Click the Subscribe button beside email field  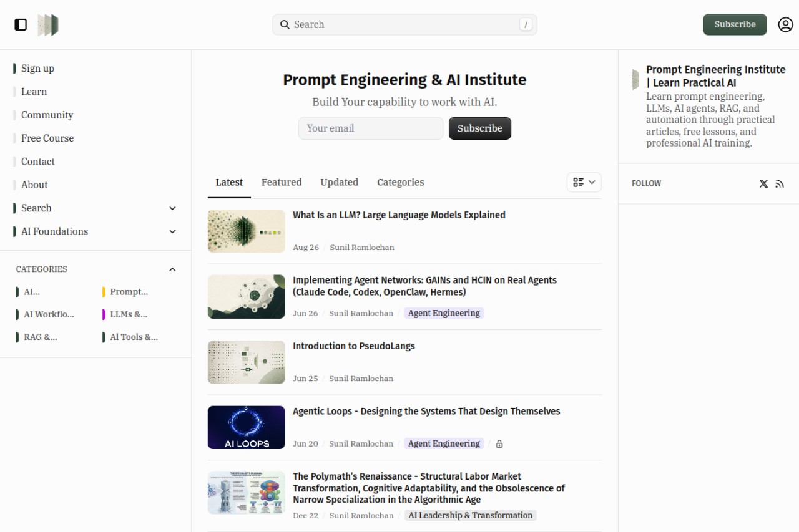pos(480,128)
